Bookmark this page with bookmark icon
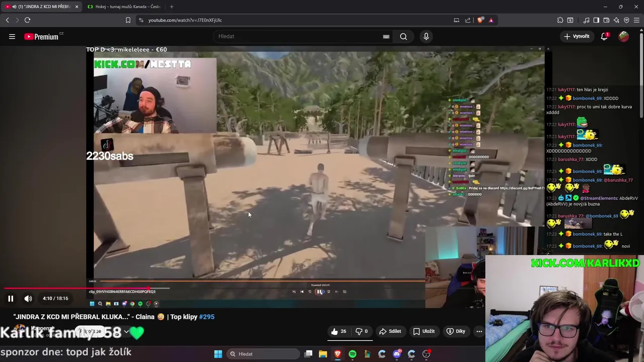This screenshot has height=362, width=644. (128, 20)
